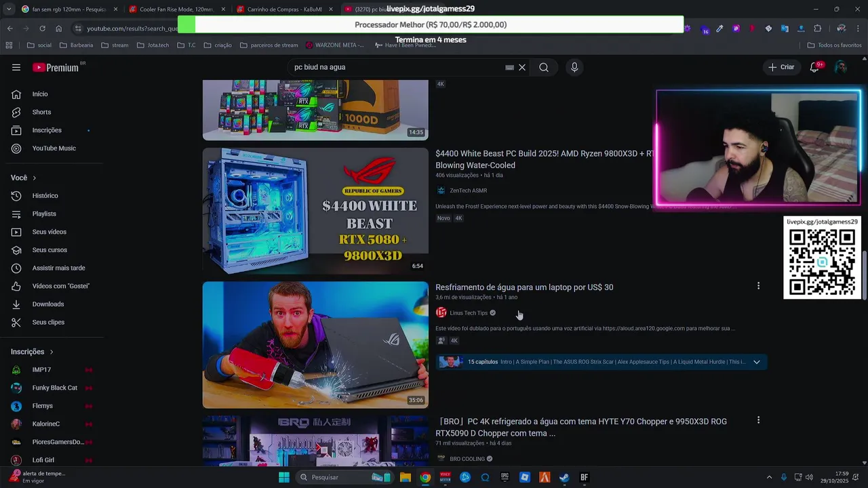This screenshot has width=868, height=488.
Task: Open YouTube notifications bell
Action: (814, 67)
